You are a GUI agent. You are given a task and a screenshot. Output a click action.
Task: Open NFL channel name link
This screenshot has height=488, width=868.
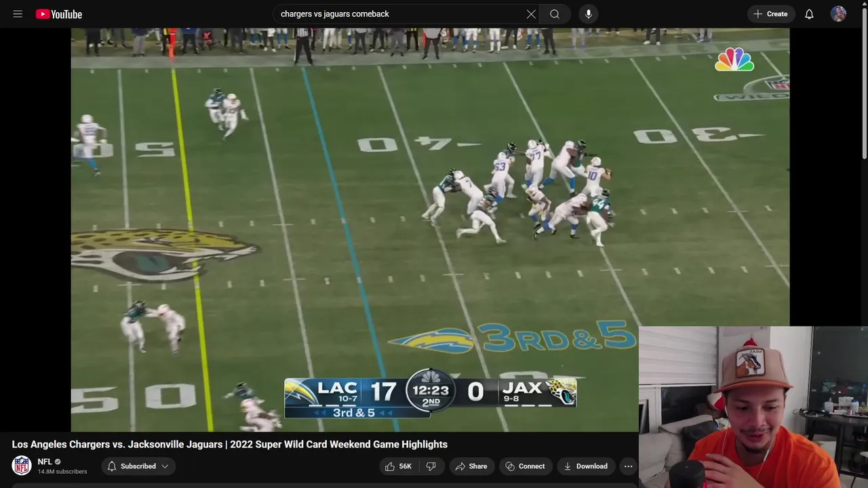click(45, 462)
